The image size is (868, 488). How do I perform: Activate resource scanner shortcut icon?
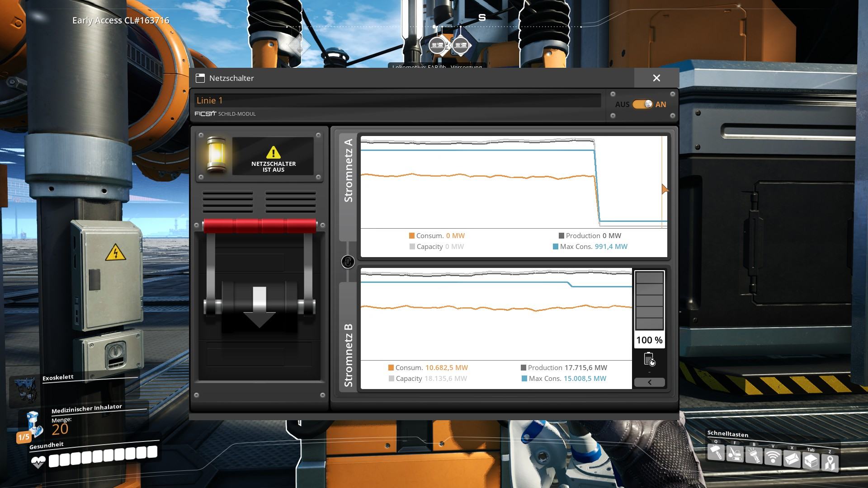[x=773, y=457]
